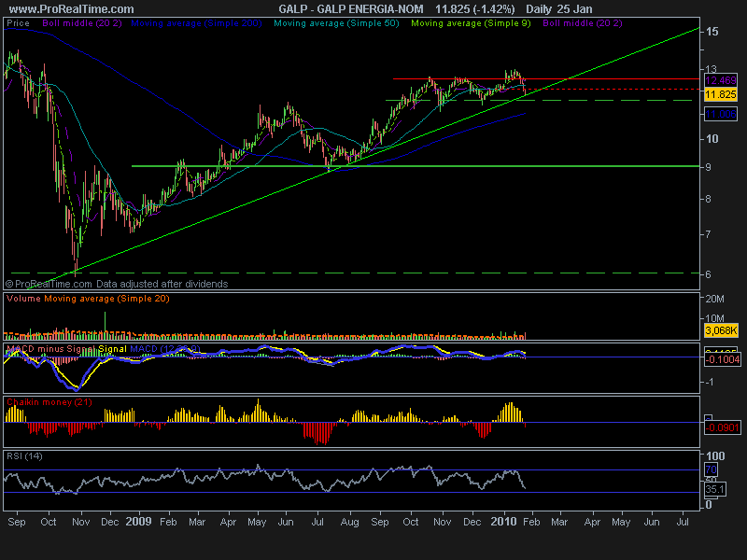Click the RSI (14) panel label
Screen dimensions: 747x560
coord(25,456)
